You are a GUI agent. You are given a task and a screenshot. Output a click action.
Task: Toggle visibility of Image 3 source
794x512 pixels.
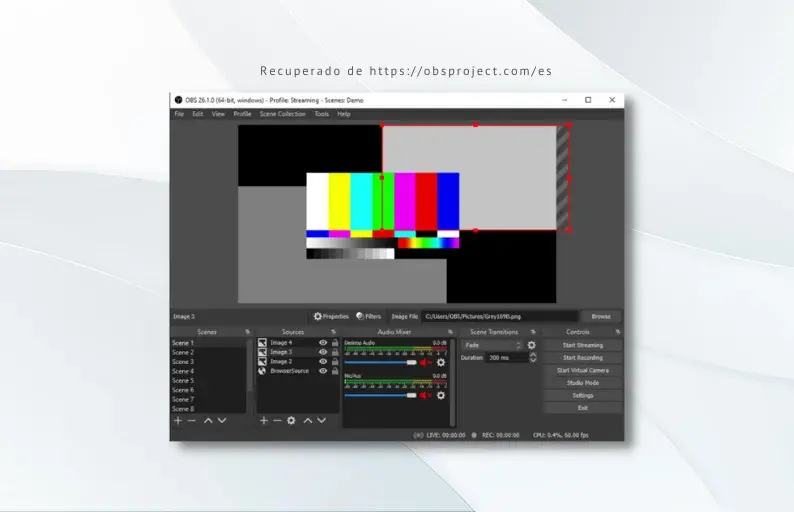(x=323, y=352)
